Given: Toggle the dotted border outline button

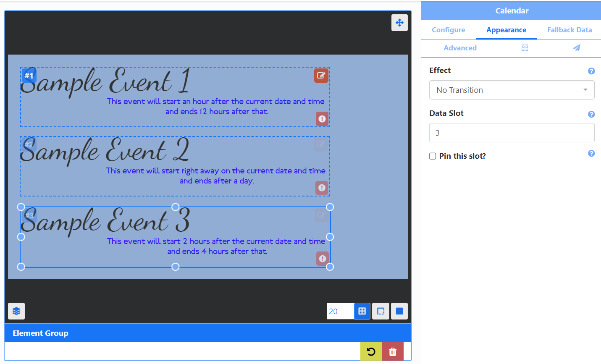Looking at the screenshot, I should coord(381,311).
